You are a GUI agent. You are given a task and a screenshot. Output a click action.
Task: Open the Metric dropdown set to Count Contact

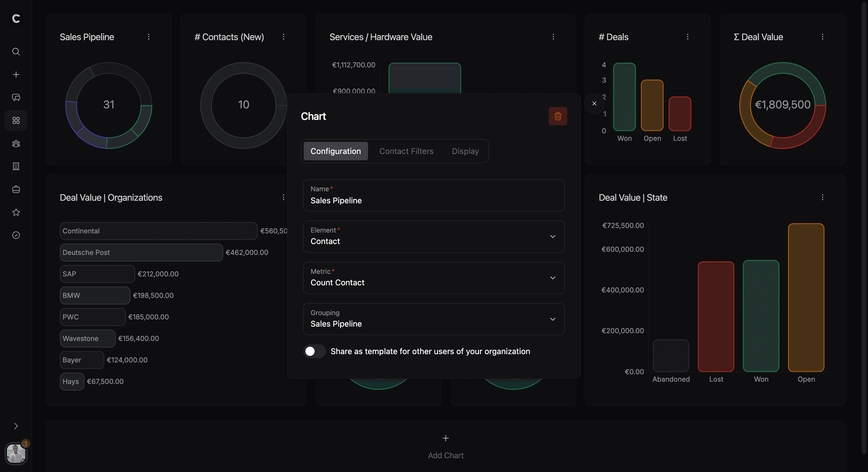[x=552, y=278]
